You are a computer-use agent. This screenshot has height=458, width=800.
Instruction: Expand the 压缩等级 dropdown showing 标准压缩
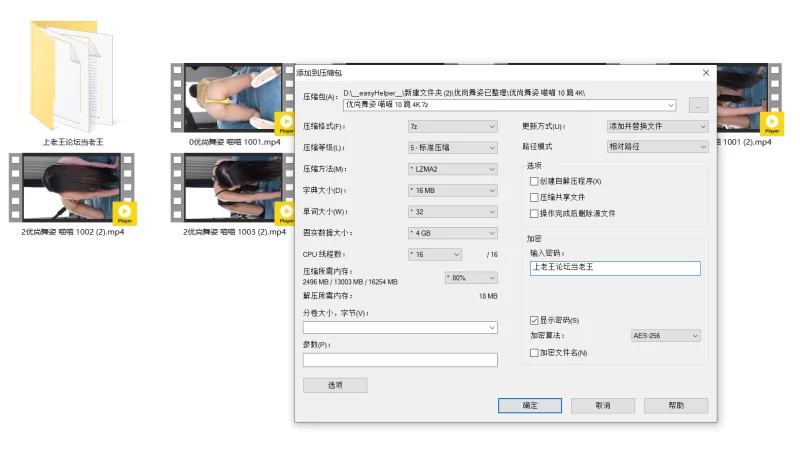point(453,147)
